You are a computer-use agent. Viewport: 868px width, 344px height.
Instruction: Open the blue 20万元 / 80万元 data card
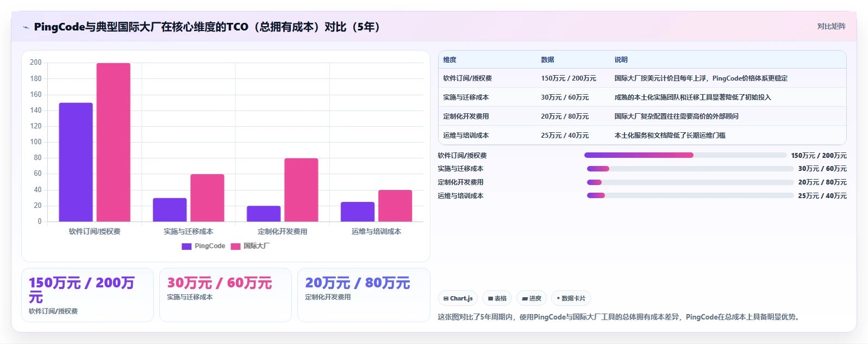pos(364,295)
